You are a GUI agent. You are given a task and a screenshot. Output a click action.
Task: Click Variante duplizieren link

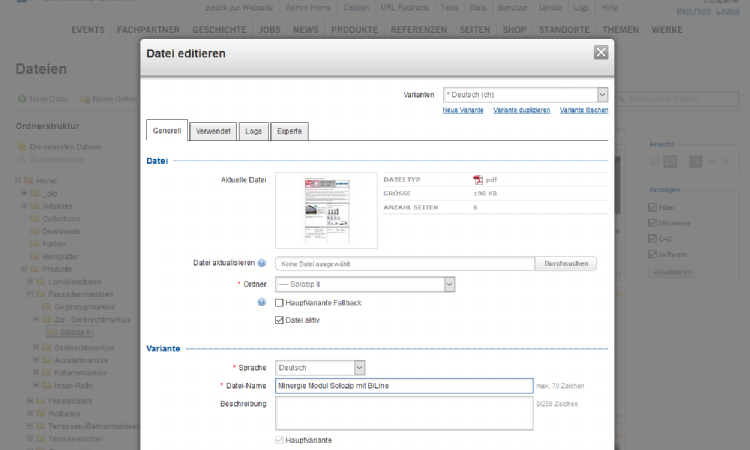pyautogui.click(x=521, y=110)
